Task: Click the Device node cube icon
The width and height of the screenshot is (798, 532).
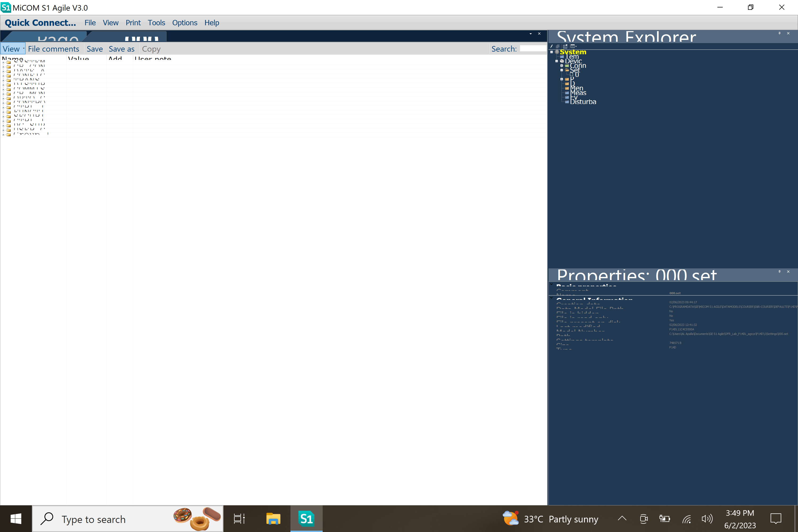Action: tap(562, 61)
